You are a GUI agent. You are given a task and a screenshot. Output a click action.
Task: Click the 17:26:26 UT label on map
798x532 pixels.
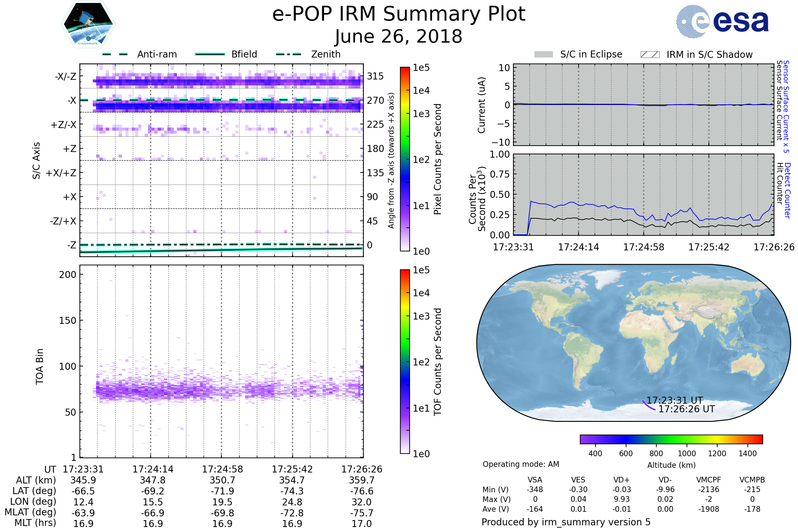(686, 409)
